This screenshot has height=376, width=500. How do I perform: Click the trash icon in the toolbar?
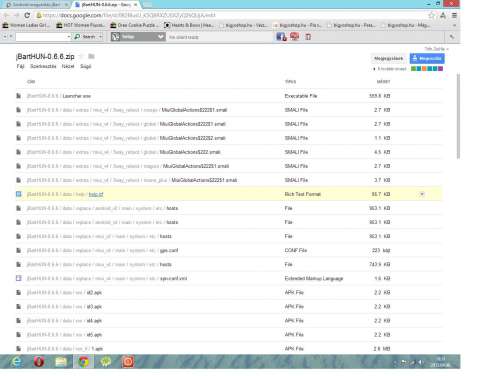coord(308,37)
